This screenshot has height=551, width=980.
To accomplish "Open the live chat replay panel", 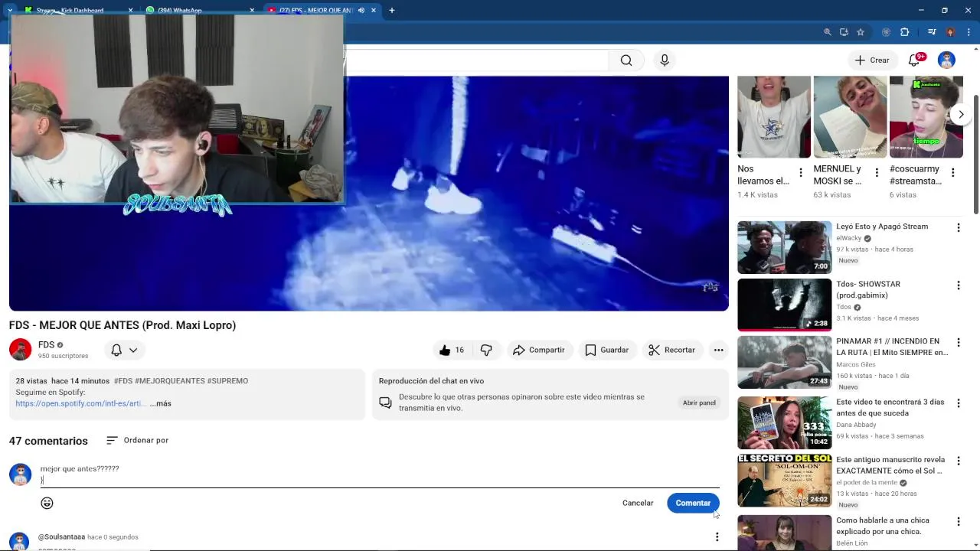I will pos(699,403).
